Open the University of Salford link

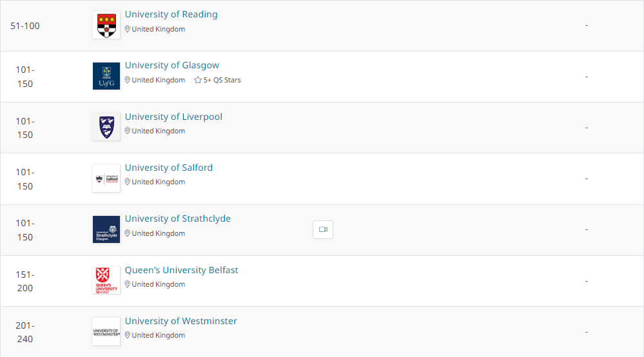(x=168, y=168)
